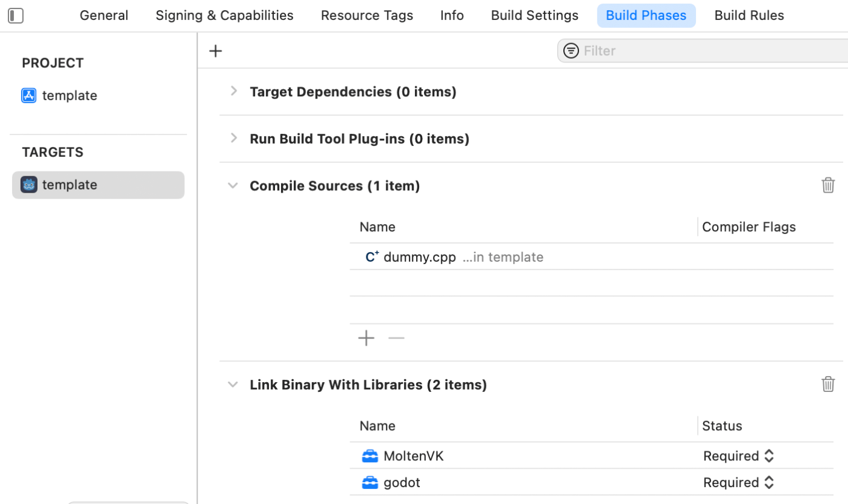
Task: Switch to the Info tab
Action: tap(452, 15)
